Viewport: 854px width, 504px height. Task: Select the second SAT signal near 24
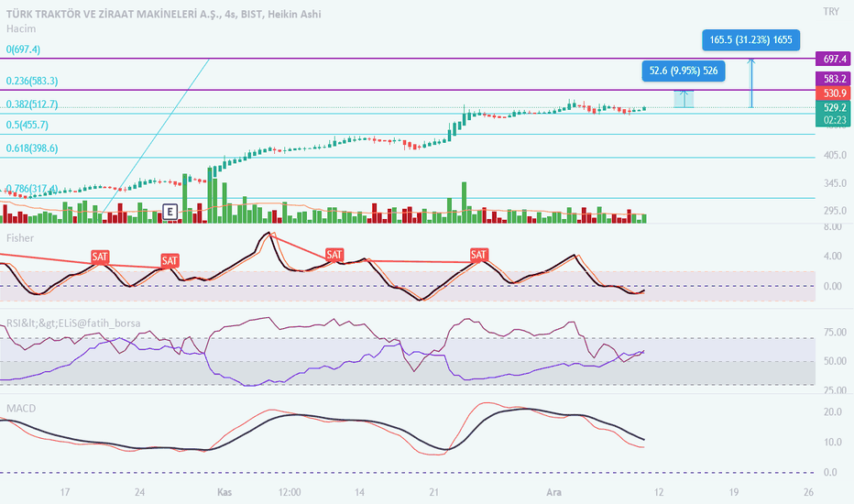tap(170, 261)
